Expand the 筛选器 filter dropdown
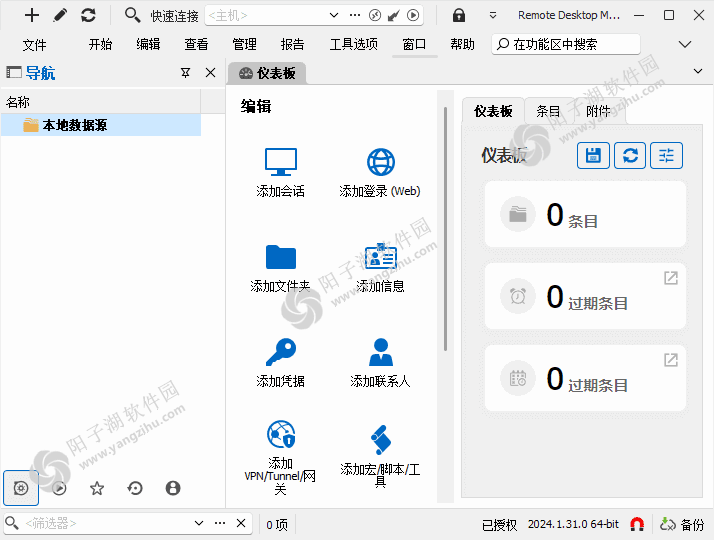Viewport: 714px width, 540px height. coord(199,523)
